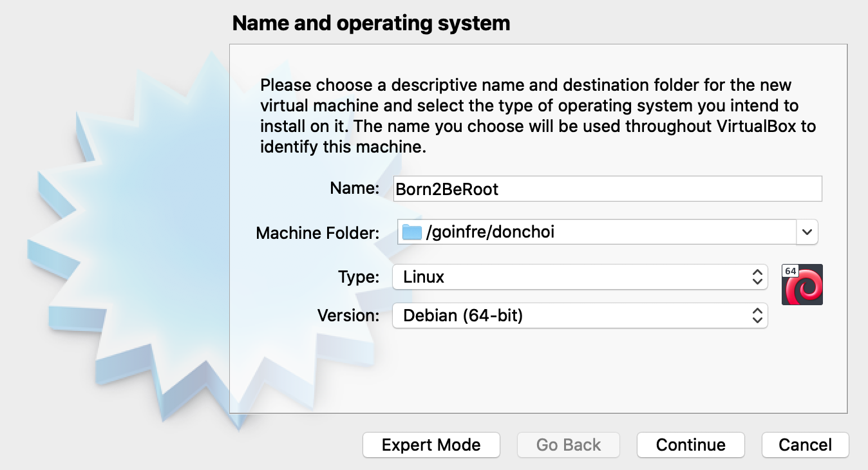Image resolution: width=868 pixels, height=470 pixels.
Task: Expand the Machine Folder dropdown arrow
Action: click(807, 232)
